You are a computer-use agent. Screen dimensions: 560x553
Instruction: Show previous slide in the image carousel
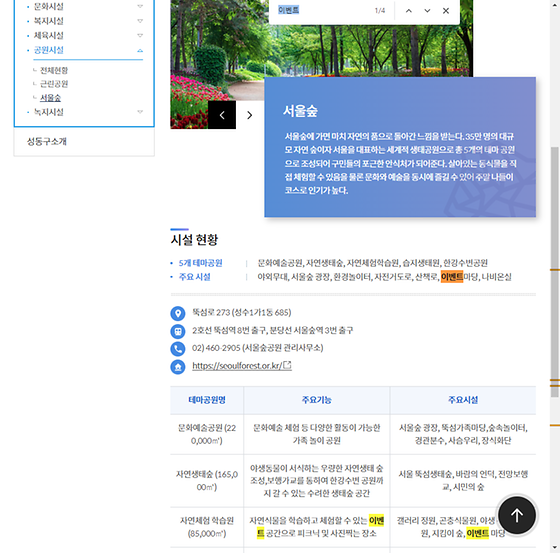[x=222, y=115]
